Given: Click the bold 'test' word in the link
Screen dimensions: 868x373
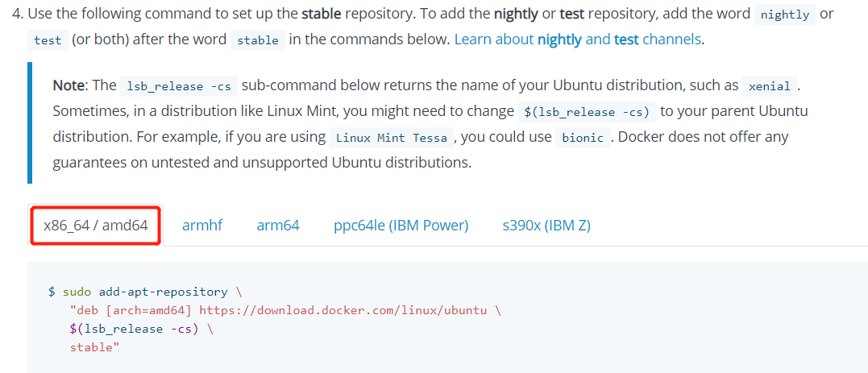Looking at the screenshot, I should [x=626, y=39].
